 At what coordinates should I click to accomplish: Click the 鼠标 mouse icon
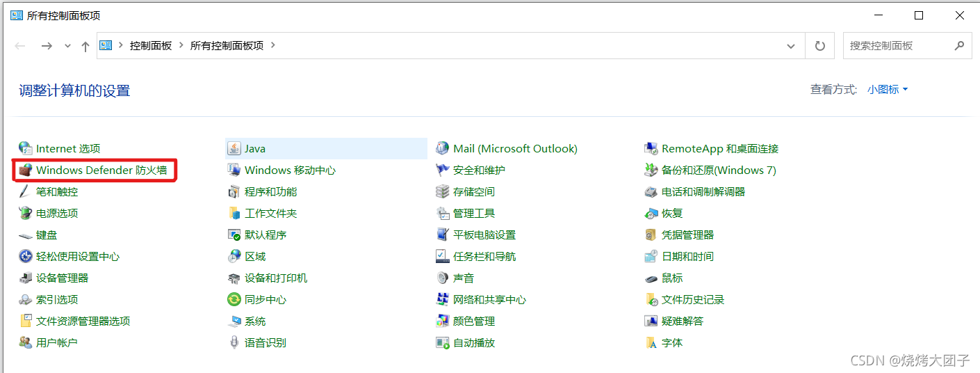pos(651,278)
